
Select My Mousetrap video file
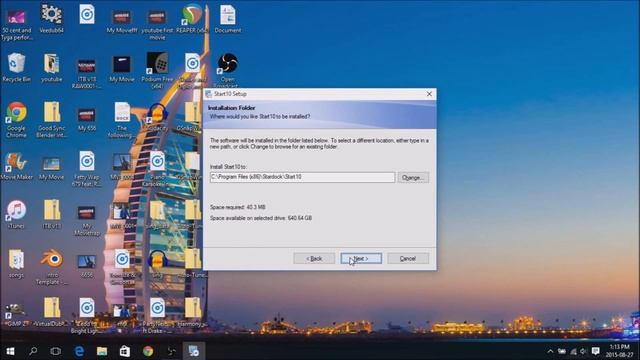pyautogui.click(x=87, y=220)
